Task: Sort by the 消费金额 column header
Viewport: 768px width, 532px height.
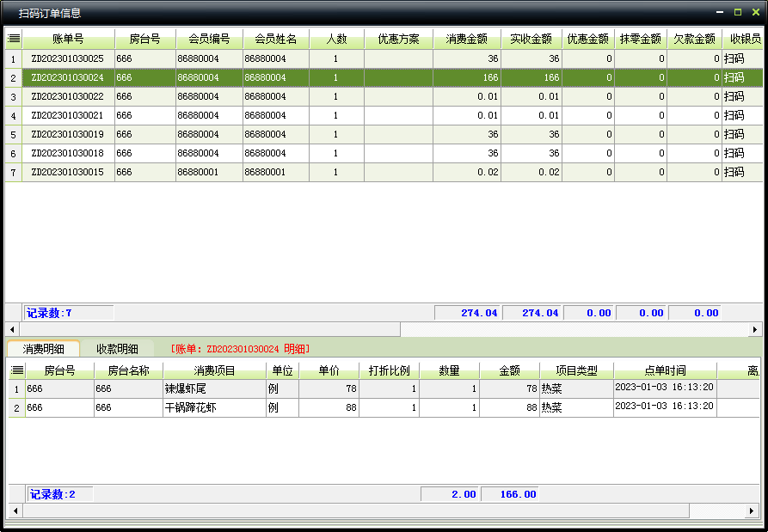Action: click(467, 39)
